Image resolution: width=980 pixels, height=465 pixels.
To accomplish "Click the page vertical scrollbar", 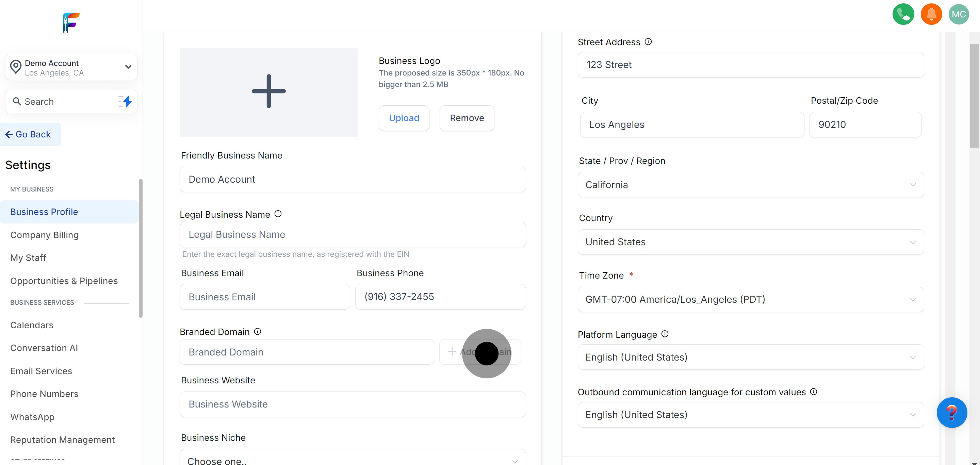I will (x=974, y=96).
